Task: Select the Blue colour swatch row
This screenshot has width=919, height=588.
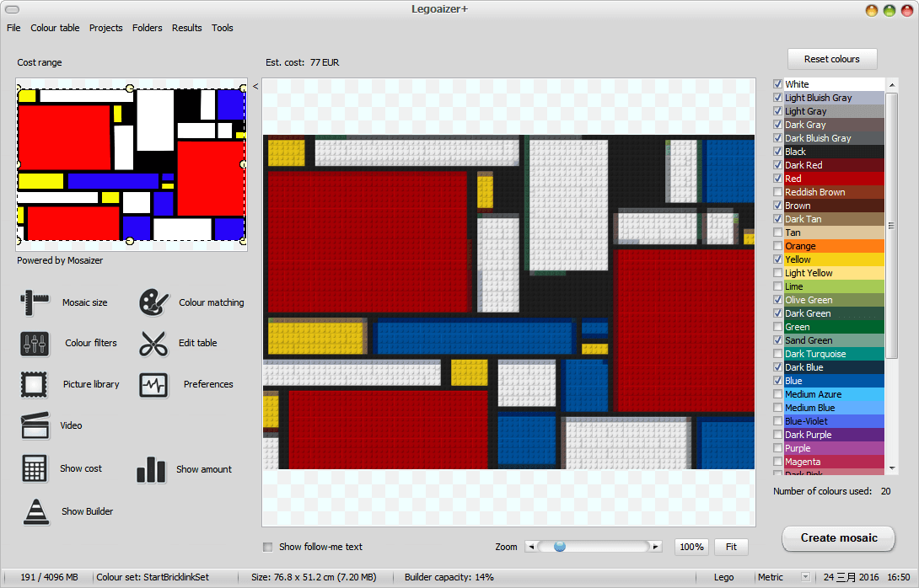Action: pos(834,381)
